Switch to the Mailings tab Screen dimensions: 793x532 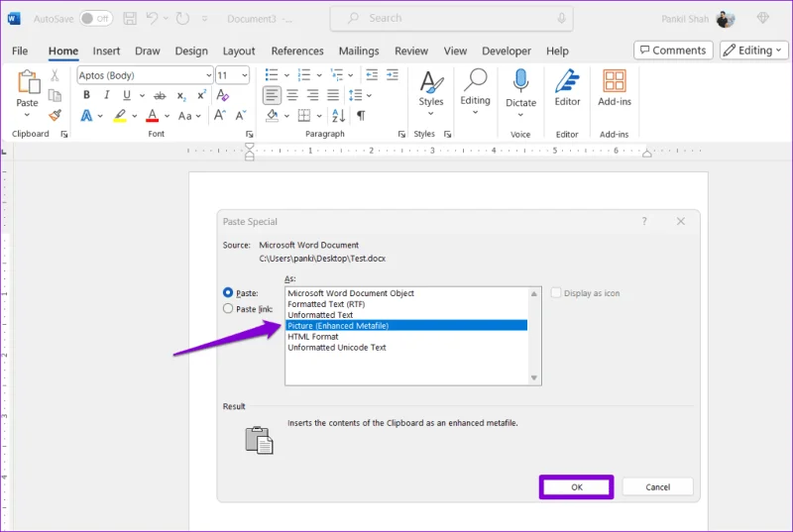click(359, 52)
